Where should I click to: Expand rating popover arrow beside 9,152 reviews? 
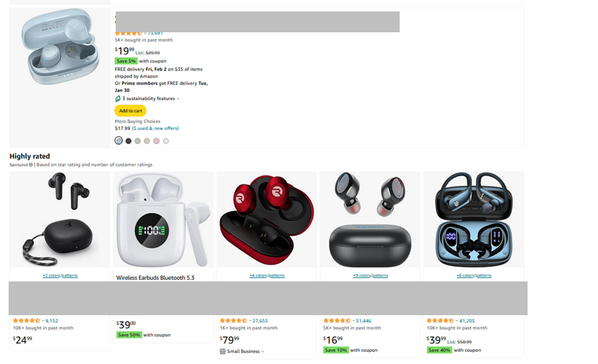click(42, 321)
